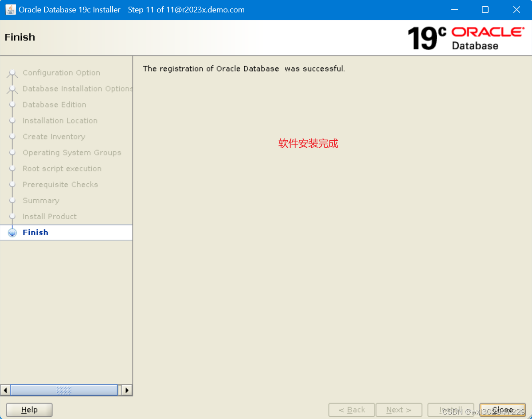Screen dimensions: 532x419
Task: Select the Database Edition step
Action: (x=55, y=105)
